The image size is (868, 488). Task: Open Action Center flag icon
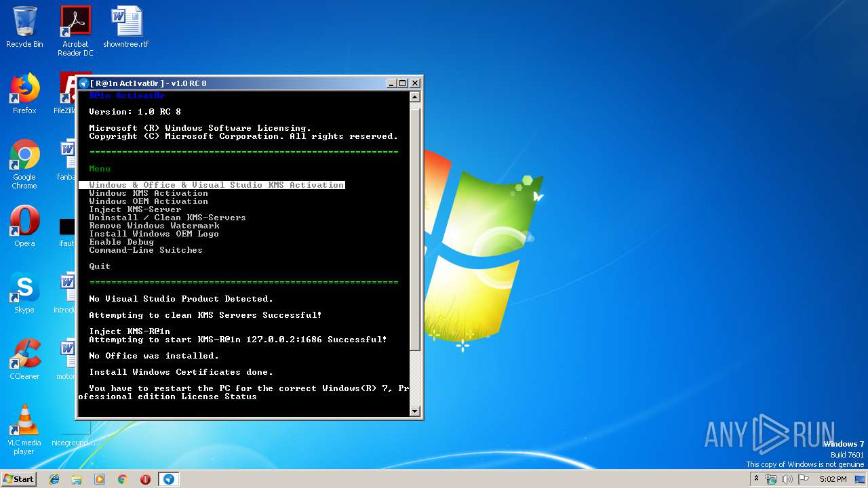tap(804, 479)
